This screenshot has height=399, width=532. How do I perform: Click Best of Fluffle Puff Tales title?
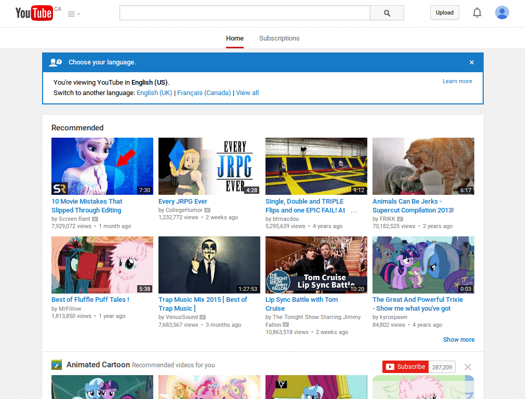click(90, 300)
